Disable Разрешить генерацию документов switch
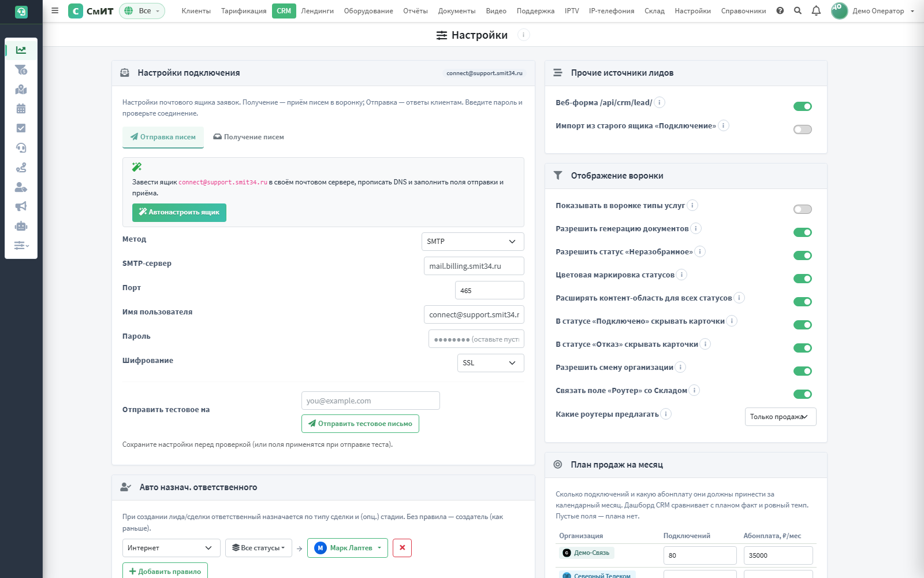The image size is (924, 578). tap(803, 232)
